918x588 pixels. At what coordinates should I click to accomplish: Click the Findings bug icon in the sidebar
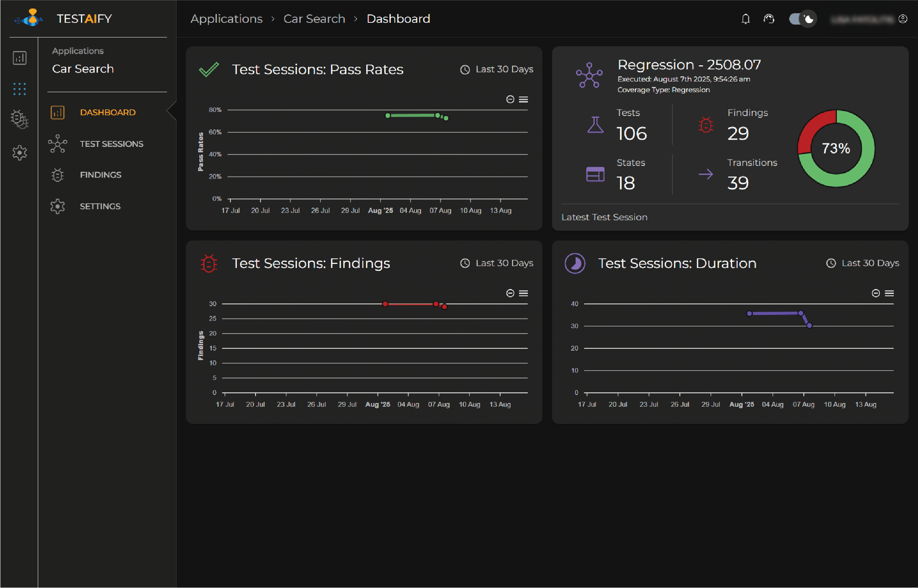pos(57,175)
